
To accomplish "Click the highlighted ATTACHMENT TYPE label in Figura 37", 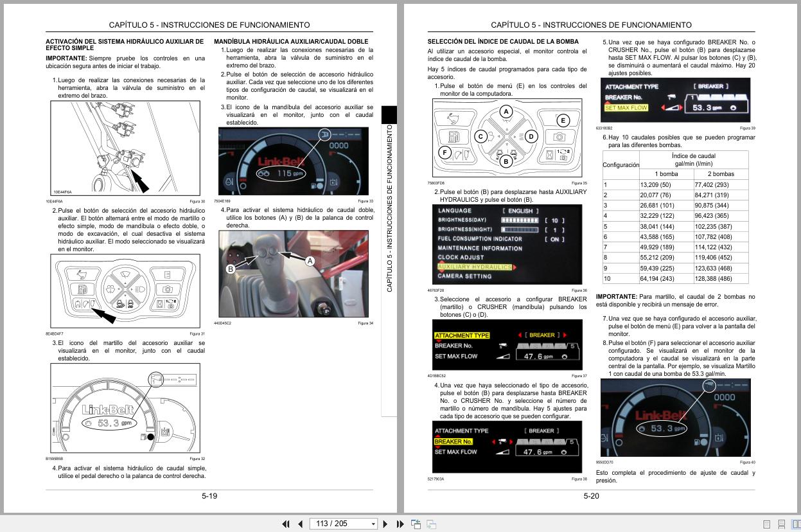I will point(462,335).
